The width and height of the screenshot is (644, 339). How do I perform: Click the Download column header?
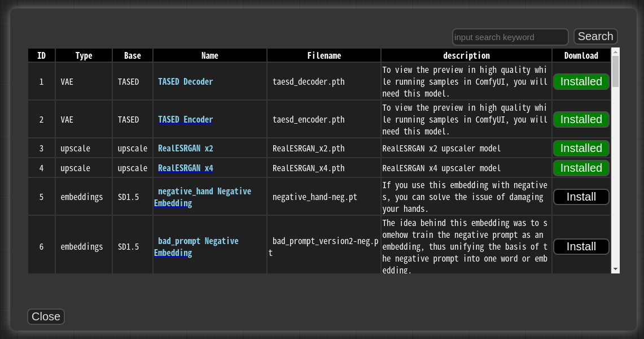click(581, 55)
